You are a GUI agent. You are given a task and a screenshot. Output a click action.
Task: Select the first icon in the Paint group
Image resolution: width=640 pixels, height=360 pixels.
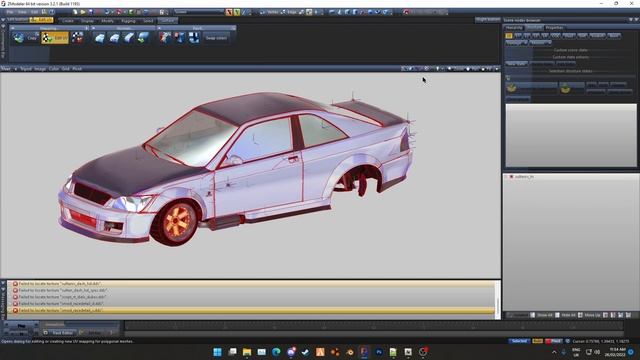click(x=165, y=38)
